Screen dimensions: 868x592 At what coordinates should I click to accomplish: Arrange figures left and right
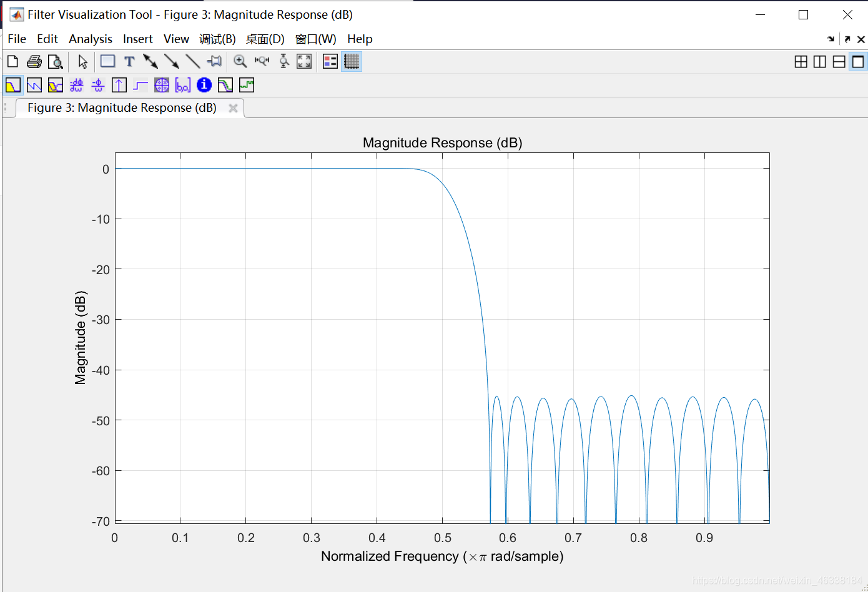pos(820,61)
